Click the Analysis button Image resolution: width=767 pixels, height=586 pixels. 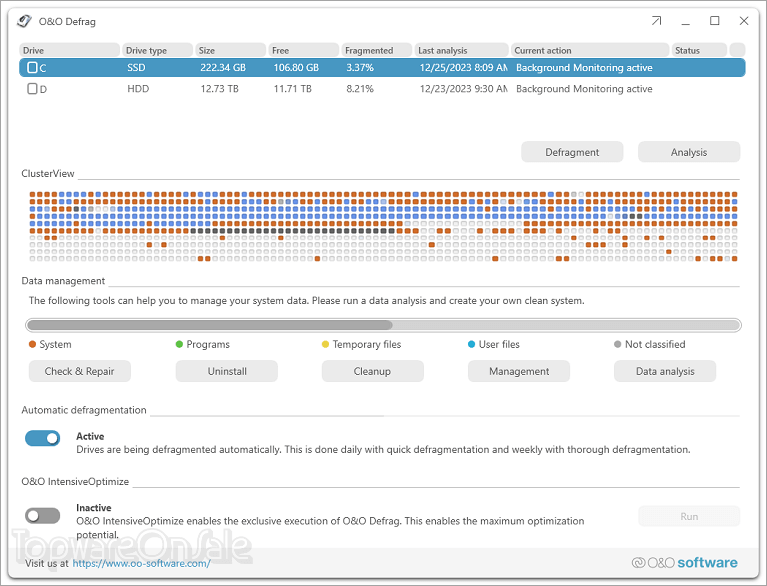[x=689, y=152]
